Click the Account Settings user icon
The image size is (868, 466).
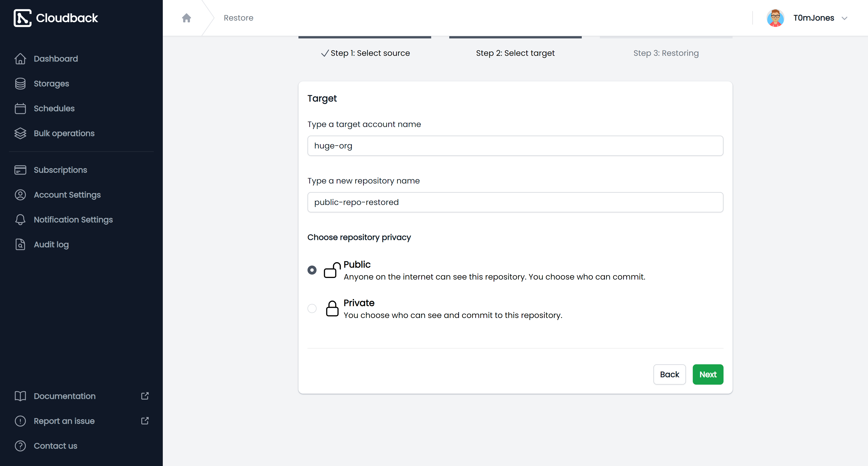20,195
